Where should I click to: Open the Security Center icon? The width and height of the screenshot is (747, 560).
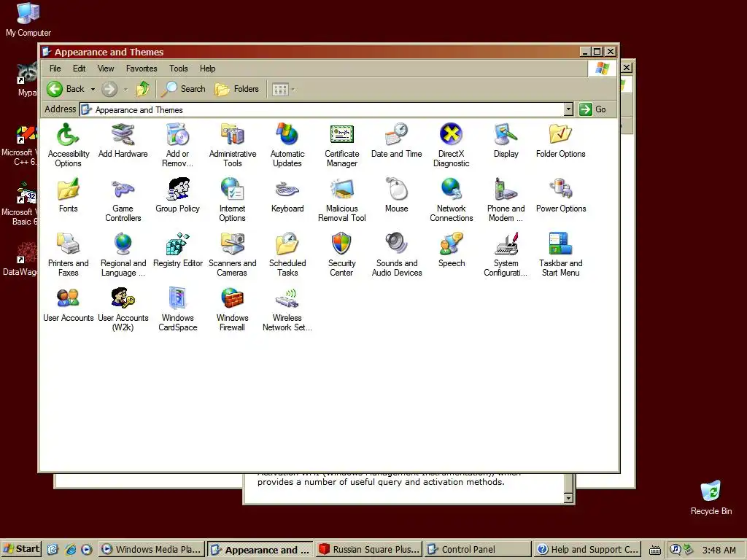[x=342, y=254]
